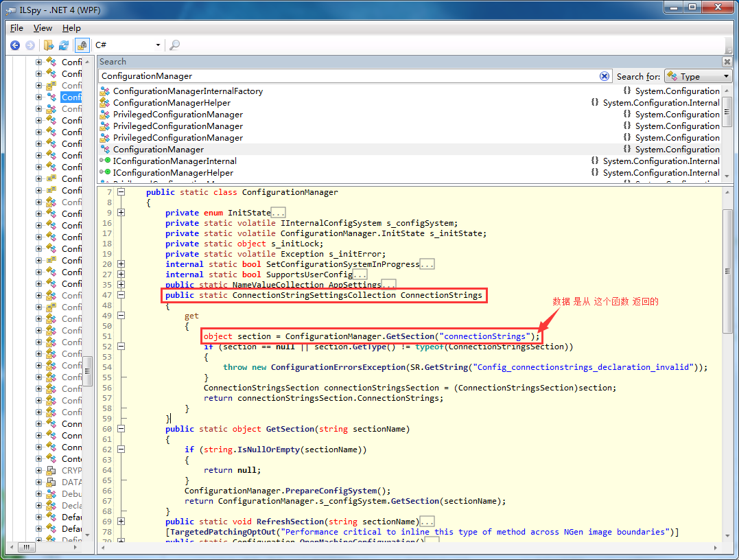Screen dimensions: 739x560
Task: Click the IConfigurationManagerInternal interface icon
Action: point(104,161)
